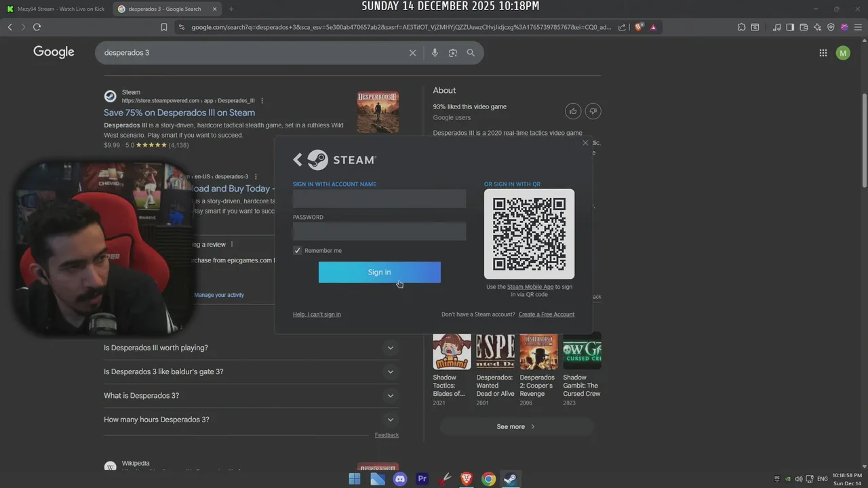Viewport: 868px width, 488px height.
Task: Open a new browser tab
Action: click(231, 9)
